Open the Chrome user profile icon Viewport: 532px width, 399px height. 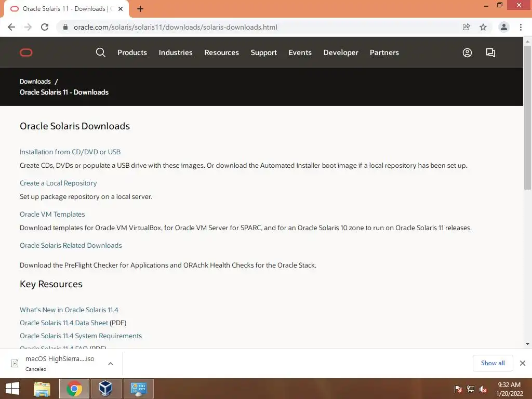504,27
